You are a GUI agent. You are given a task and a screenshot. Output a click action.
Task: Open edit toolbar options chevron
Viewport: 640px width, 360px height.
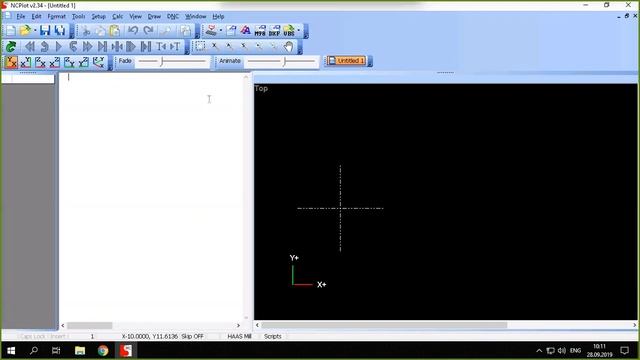pos(197,31)
